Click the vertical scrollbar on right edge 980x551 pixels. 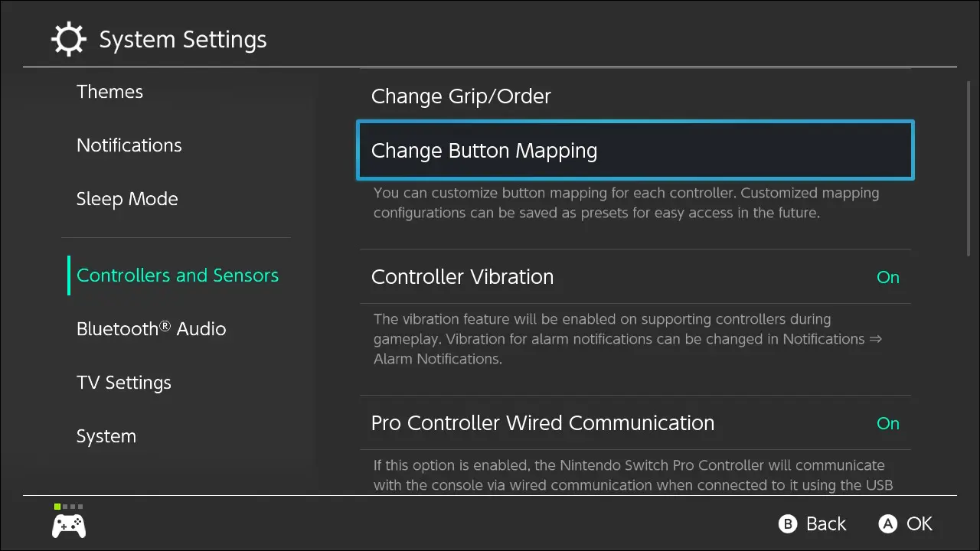click(969, 168)
